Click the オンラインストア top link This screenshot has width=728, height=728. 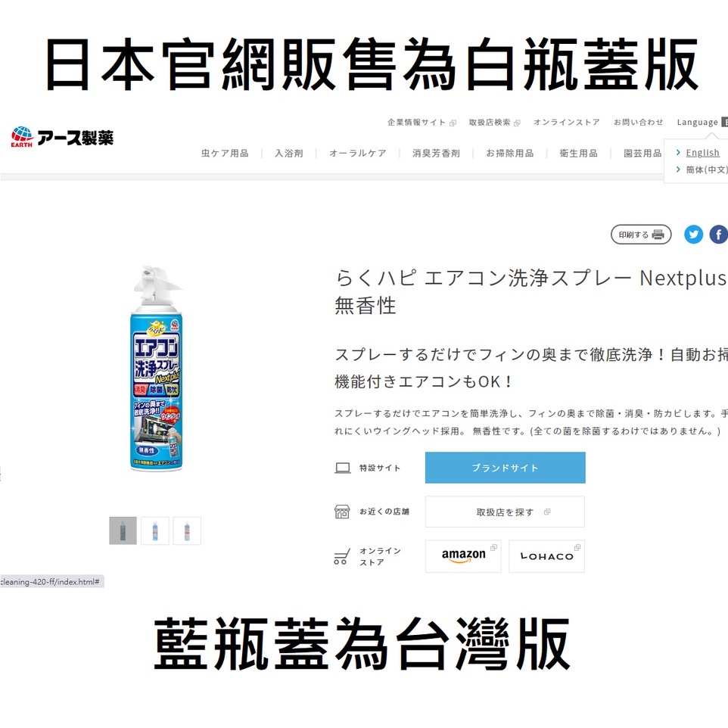(566, 122)
